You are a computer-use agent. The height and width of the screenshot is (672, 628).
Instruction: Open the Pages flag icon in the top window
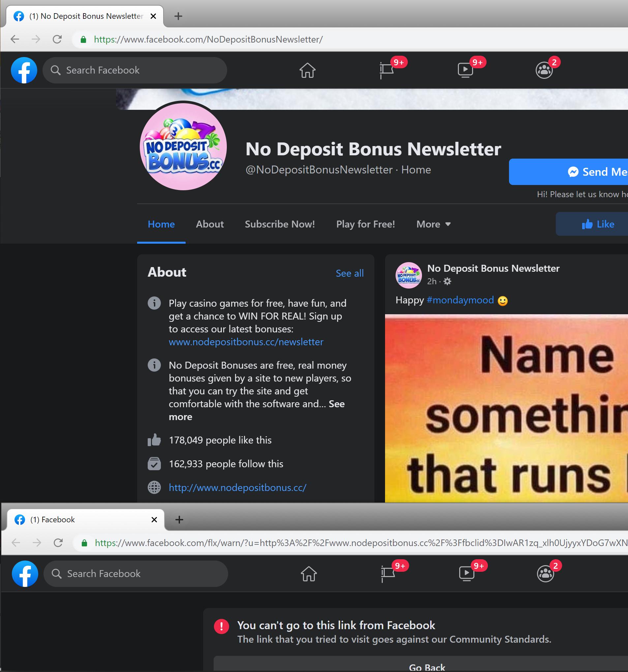[x=386, y=70]
